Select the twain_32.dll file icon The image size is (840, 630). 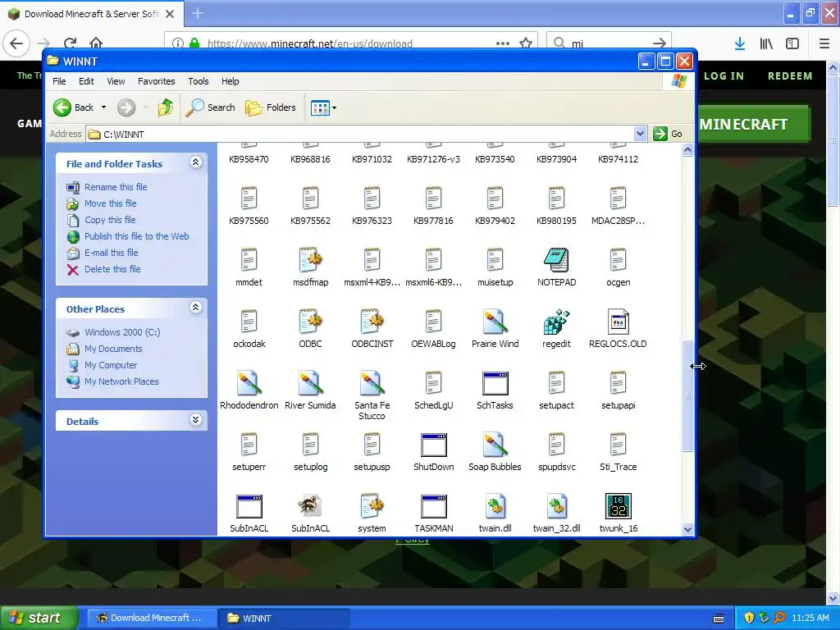click(x=556, y=506)
